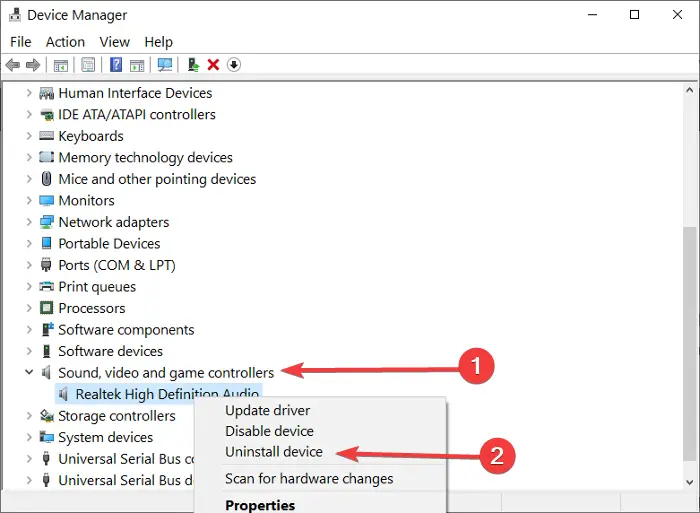Click the Action Pane toolbar icon
Image resolution: width=700 pixels, height=513 pixels.
(x=137, y=65)
